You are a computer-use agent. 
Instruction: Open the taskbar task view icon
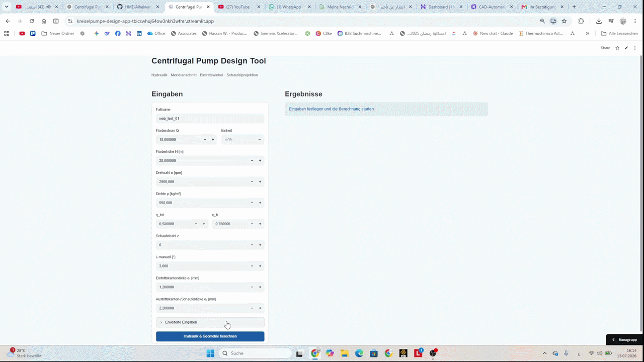[299, 353]
